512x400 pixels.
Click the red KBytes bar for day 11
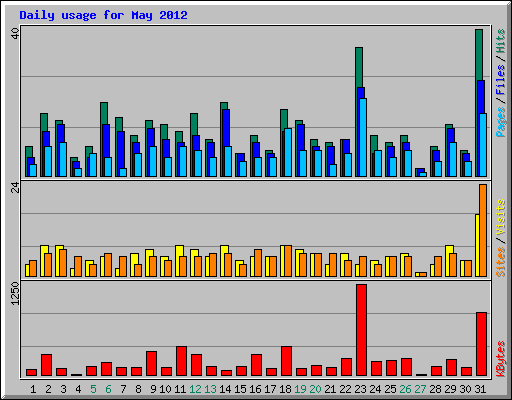click(x=181, y=361)
